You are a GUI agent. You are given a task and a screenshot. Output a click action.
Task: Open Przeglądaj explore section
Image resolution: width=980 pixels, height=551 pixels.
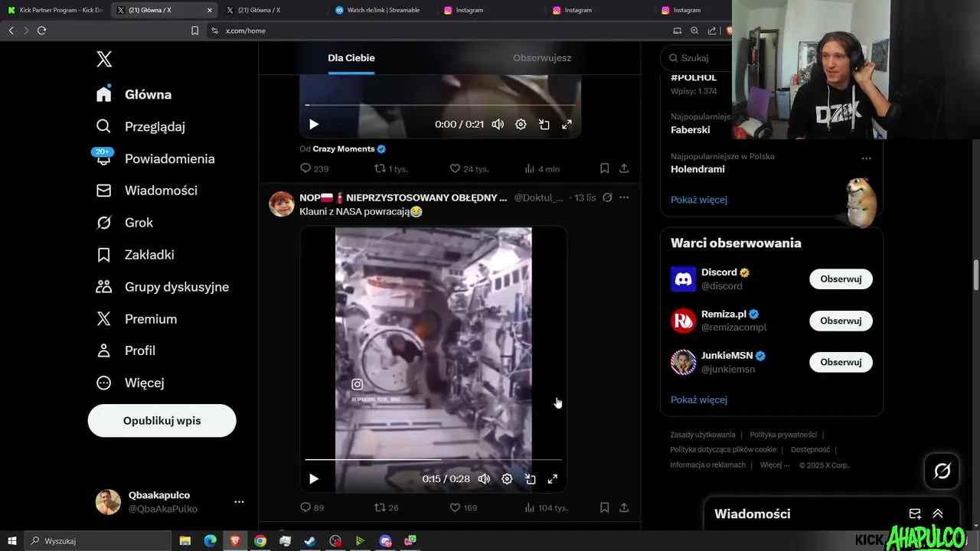click(141, 126)
